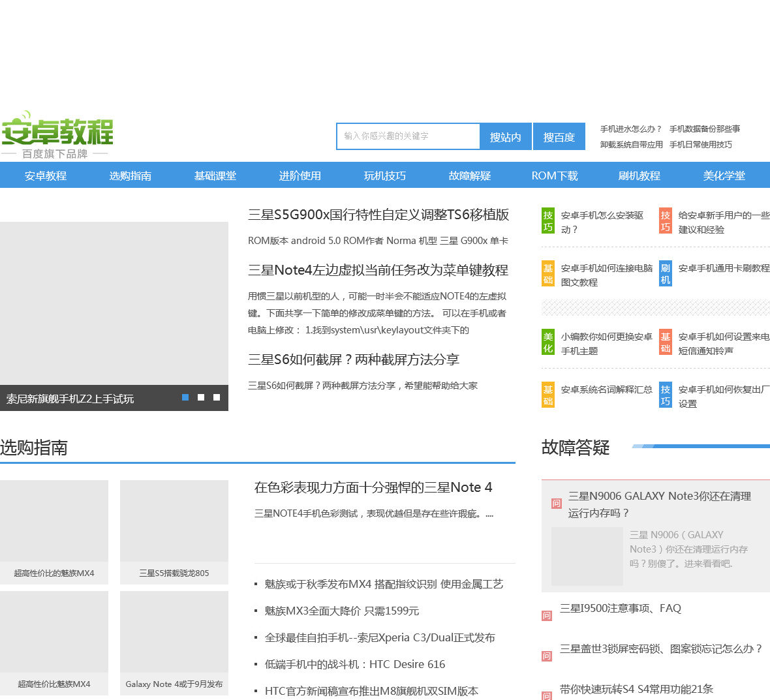Click the 搜百度 search button
This screenshot has width=770, height=700.
coord(559,136)
